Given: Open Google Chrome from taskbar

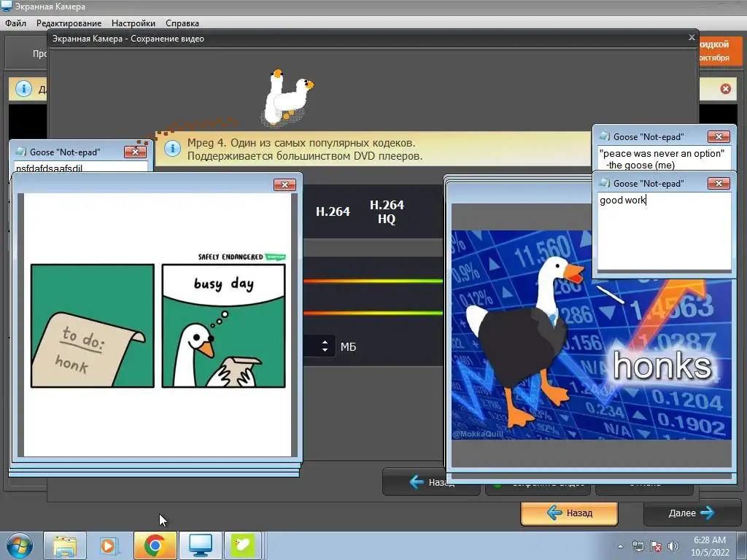Looking at the screenshot, I should click(155, 545).
